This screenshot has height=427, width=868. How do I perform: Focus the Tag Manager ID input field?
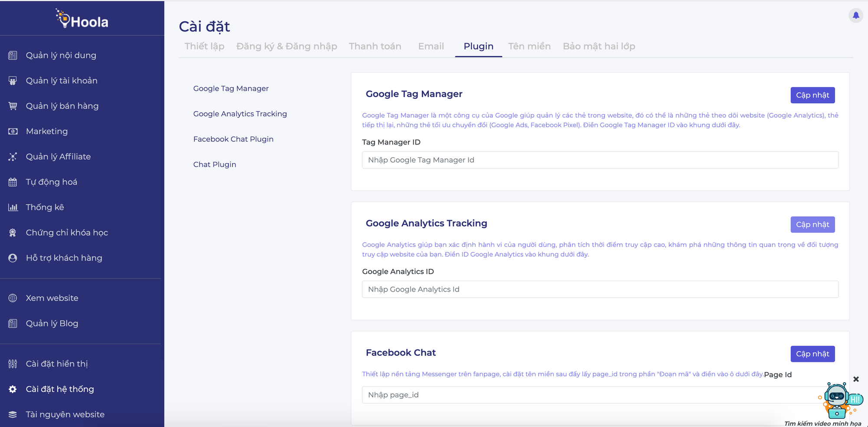click(x=600, y=160)
